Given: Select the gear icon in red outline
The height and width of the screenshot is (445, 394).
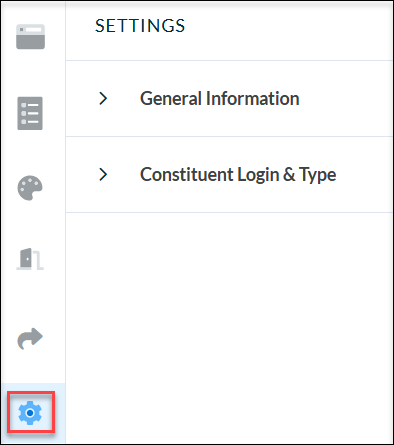Looking at the screenshot, I should coord(30,413).
